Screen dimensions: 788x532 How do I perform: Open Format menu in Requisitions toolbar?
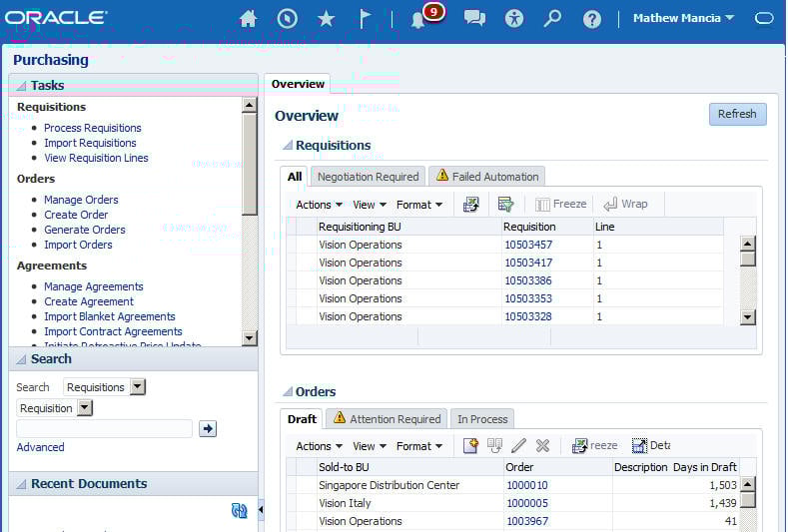[x=419, y=205]
